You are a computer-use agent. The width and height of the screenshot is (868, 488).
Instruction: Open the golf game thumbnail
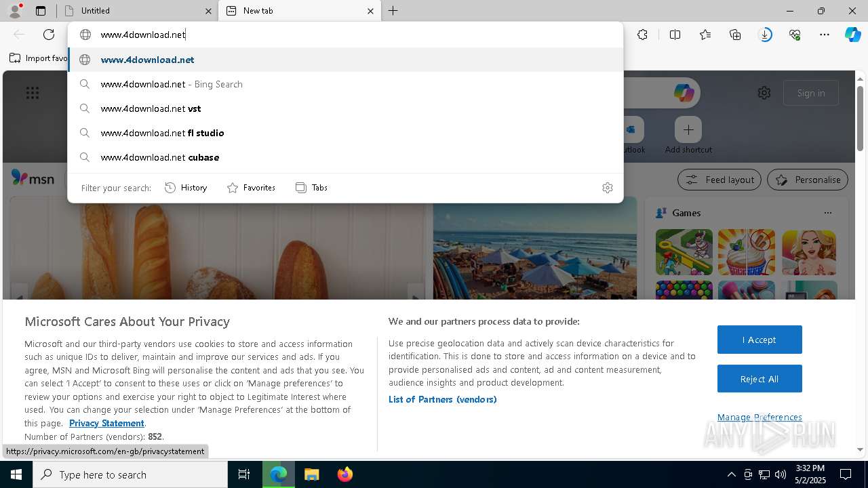pos(684,252)
